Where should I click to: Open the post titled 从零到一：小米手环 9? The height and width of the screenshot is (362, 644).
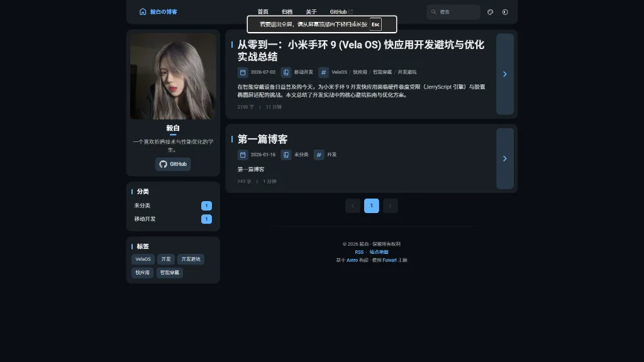(361, 50)
